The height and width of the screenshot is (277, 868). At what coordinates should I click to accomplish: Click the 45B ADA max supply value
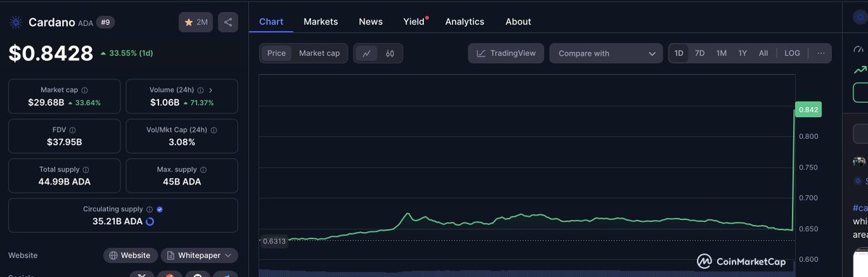click(x=182, y=182)
